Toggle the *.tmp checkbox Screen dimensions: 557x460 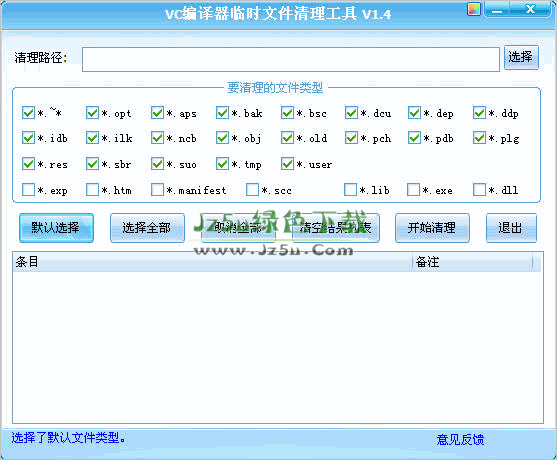point(222,164)
